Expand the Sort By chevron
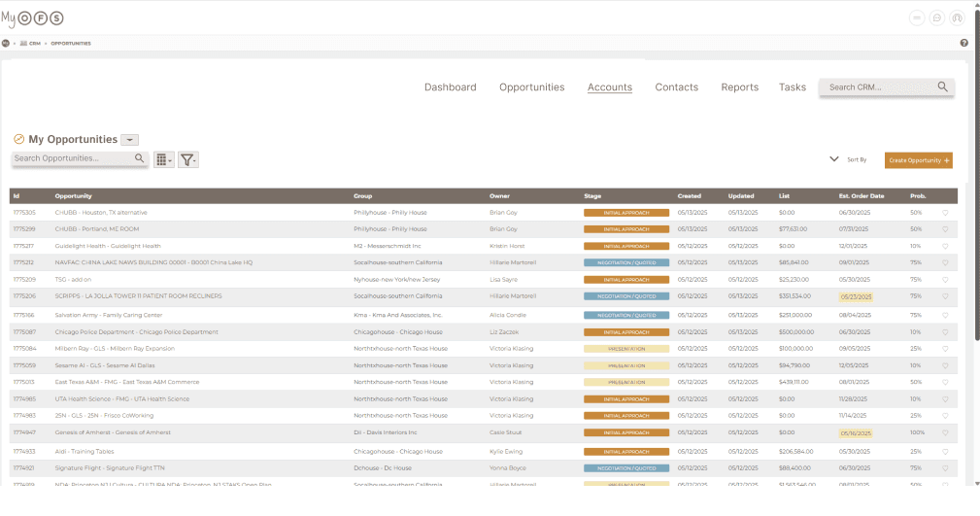The width and height of the screenshot is (980, 516). pos(833,158)
